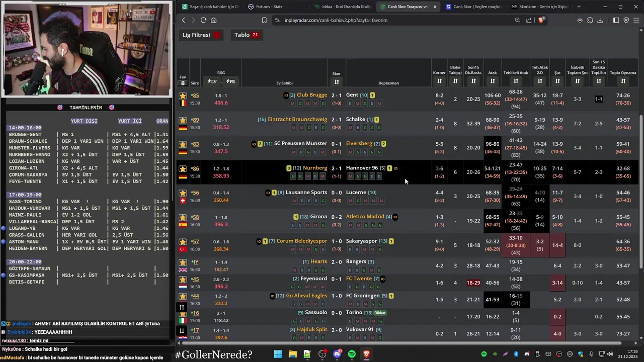Image resolution: width=644 pixels, height=362 pixels.
Task: Bookmark this page with the bookmark icon
Action: [264, 20]
